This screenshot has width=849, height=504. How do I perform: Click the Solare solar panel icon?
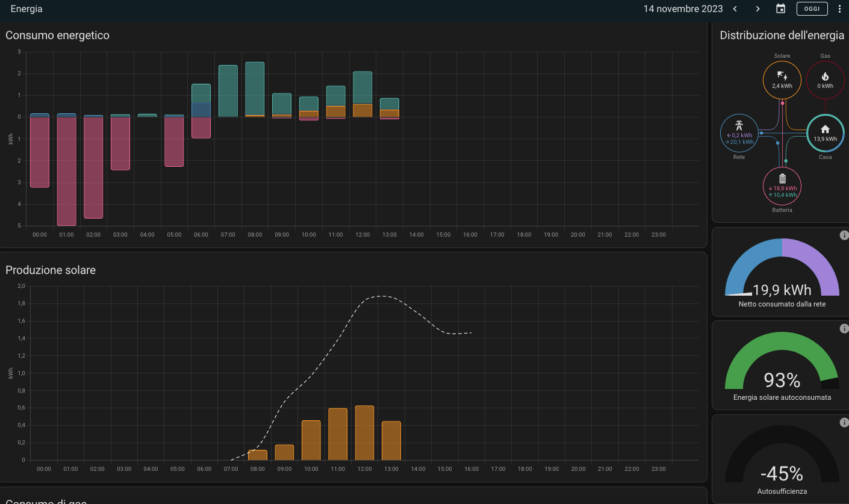[782, 75]
